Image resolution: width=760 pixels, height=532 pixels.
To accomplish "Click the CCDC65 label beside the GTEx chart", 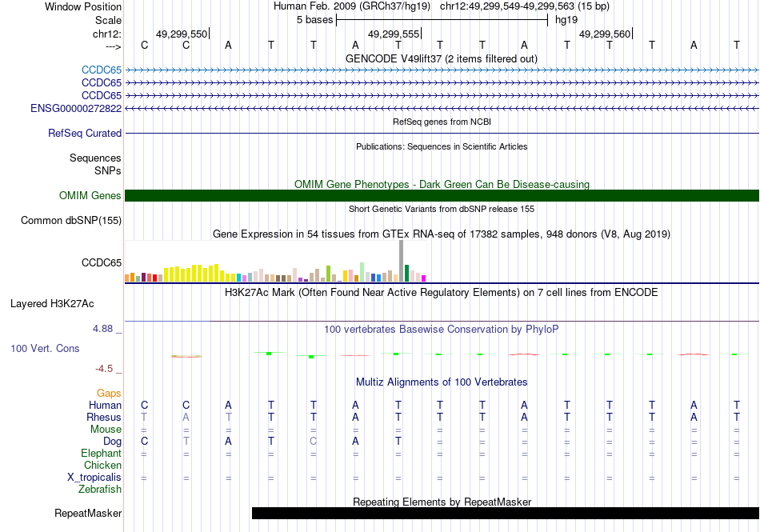I will point(102,262).
